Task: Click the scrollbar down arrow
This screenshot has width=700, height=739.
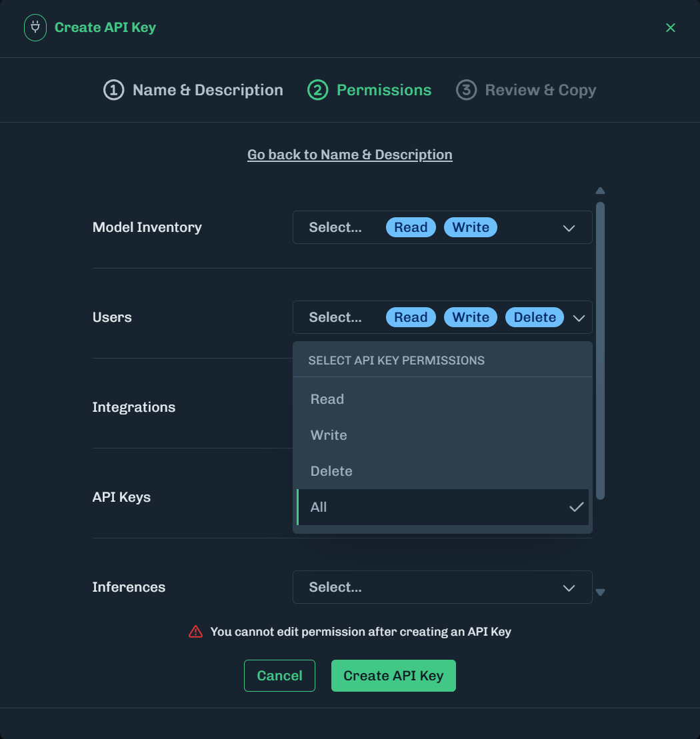Action: 600,591
